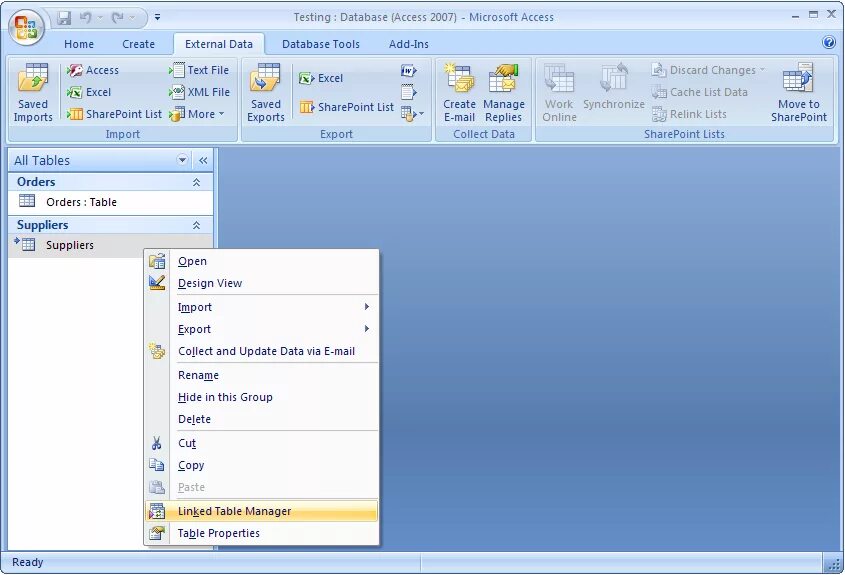Viewport: 845px width, 575px height.
Task: Import from Access database
Action: (93, 70)
